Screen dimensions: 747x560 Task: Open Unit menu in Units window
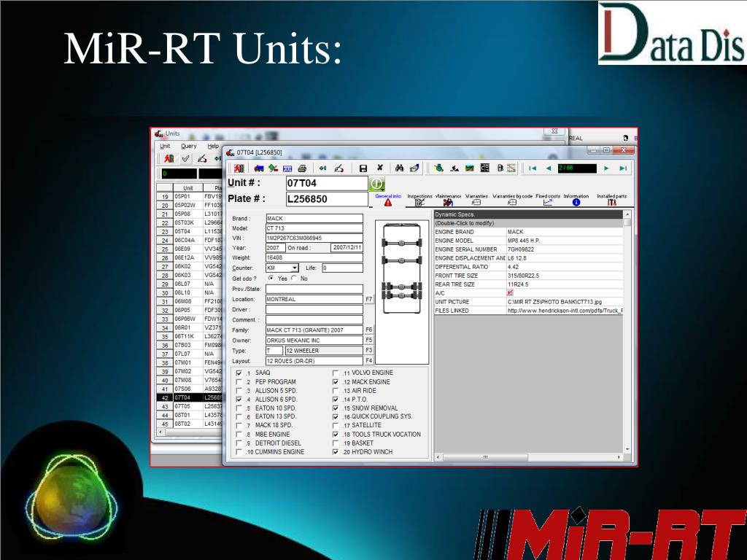[x=165, y=146]
